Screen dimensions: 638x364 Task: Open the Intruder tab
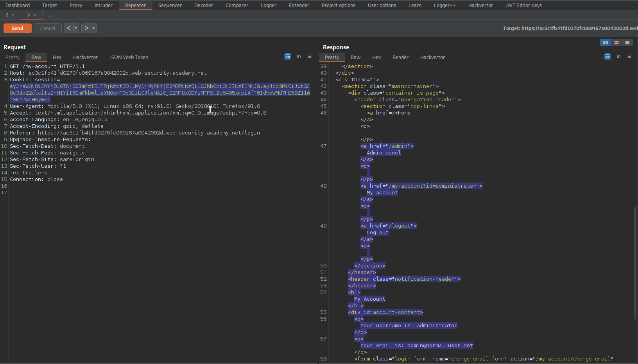[104, 5]
